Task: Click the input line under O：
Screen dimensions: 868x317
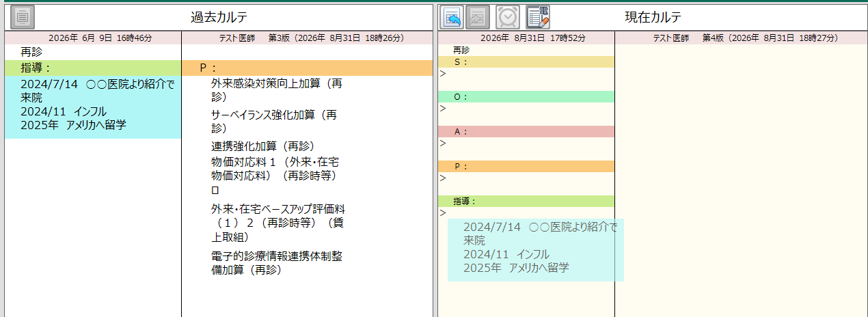Action: [526, 109]
